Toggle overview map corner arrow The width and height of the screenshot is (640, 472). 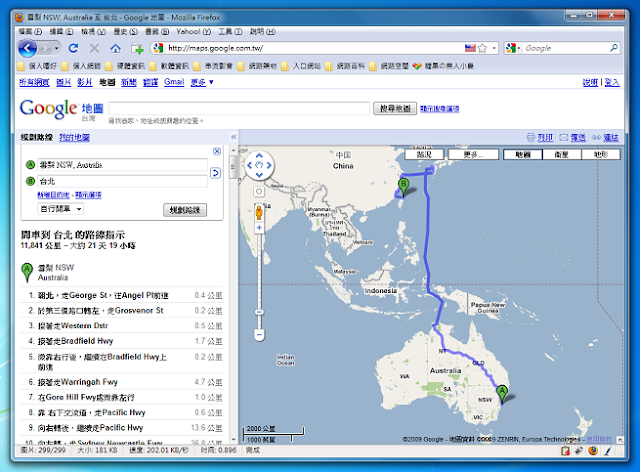(620, 440)
